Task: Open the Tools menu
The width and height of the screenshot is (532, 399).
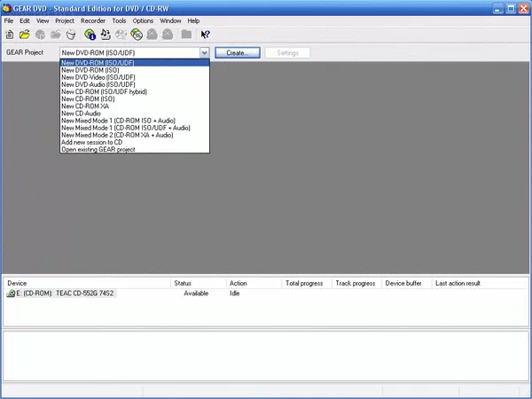Action: point(119,20)
